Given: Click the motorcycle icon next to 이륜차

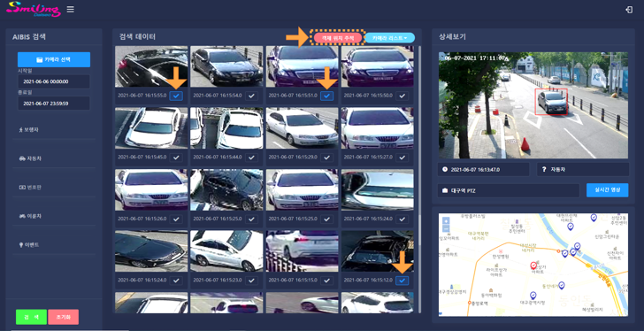Looking at the screenshot, I should pyautogui.click(x=22, y=216).
